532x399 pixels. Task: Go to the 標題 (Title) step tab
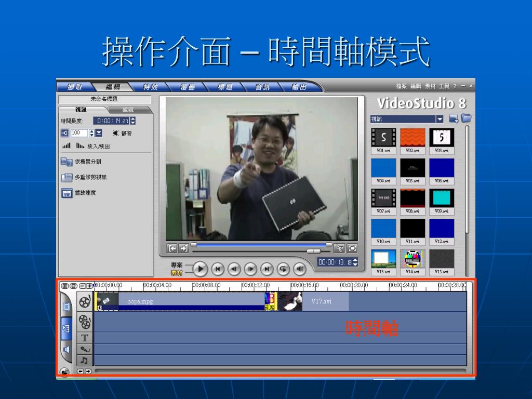(225, 87)
